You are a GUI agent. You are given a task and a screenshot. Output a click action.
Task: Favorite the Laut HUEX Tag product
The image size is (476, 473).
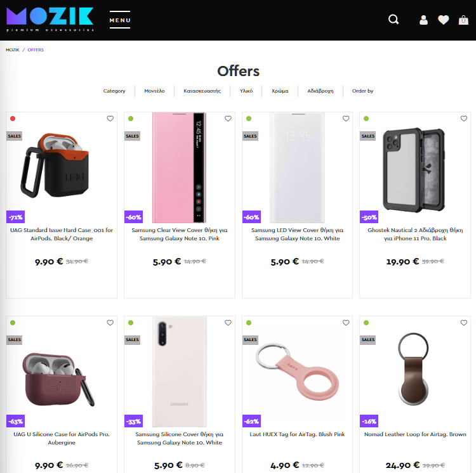pos(346,323)
